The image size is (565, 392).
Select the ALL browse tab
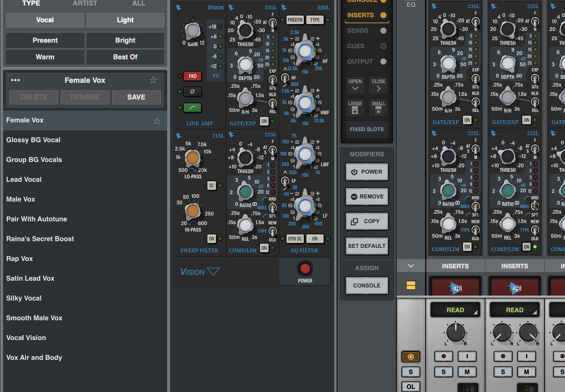tap(139, 3)
